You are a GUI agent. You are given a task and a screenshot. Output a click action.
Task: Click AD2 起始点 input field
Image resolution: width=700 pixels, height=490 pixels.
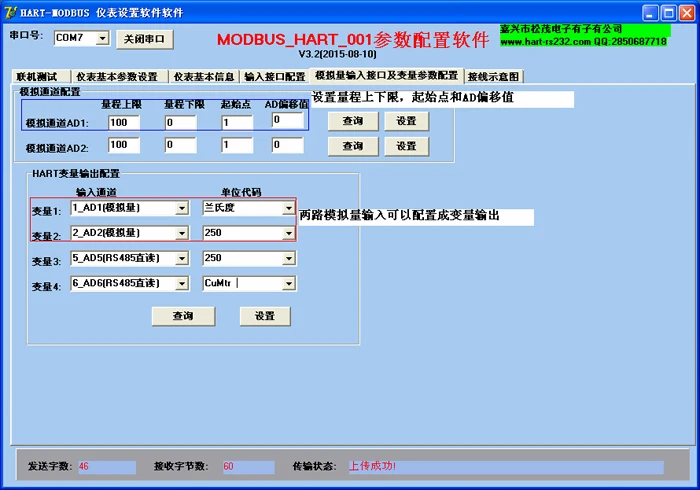click(x=237, y=145)
